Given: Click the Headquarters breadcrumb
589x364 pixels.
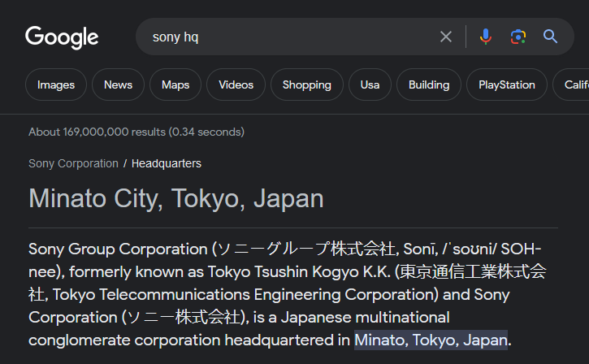Looking at the screenshot, I should (x=167, y=163).
